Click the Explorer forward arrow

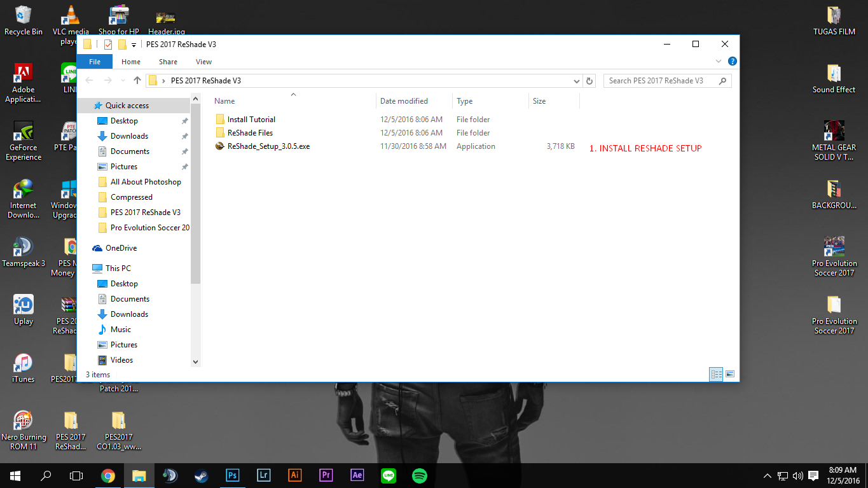pos(108,81)
